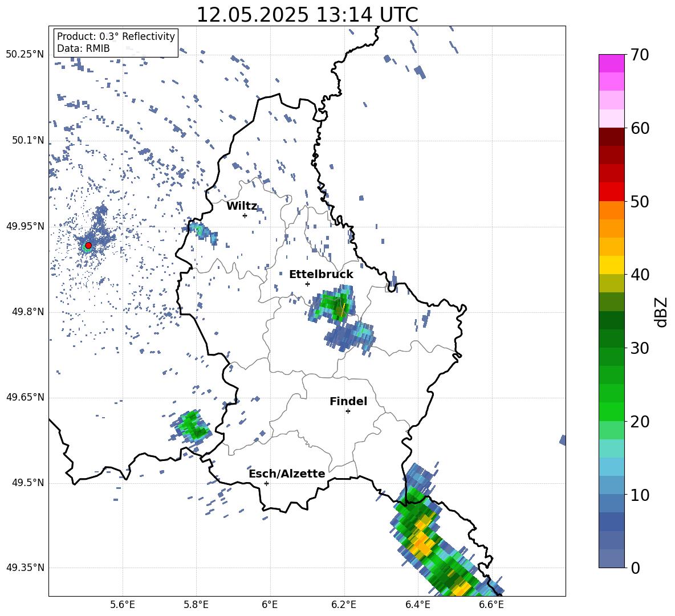Click the 10 value on colorbar
The image size is (675, 616).
click(640, 495)
